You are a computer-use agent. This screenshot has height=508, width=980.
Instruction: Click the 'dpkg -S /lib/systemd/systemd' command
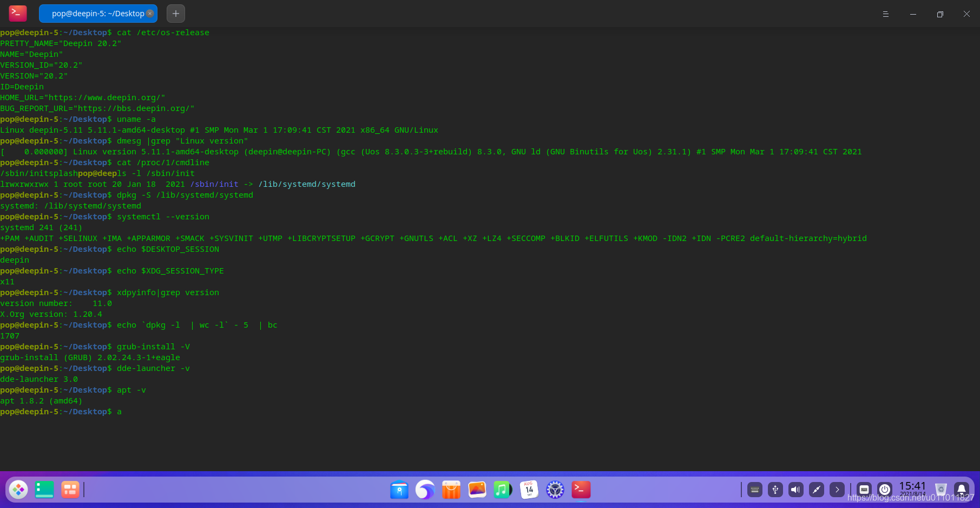[x=185, y=195]
